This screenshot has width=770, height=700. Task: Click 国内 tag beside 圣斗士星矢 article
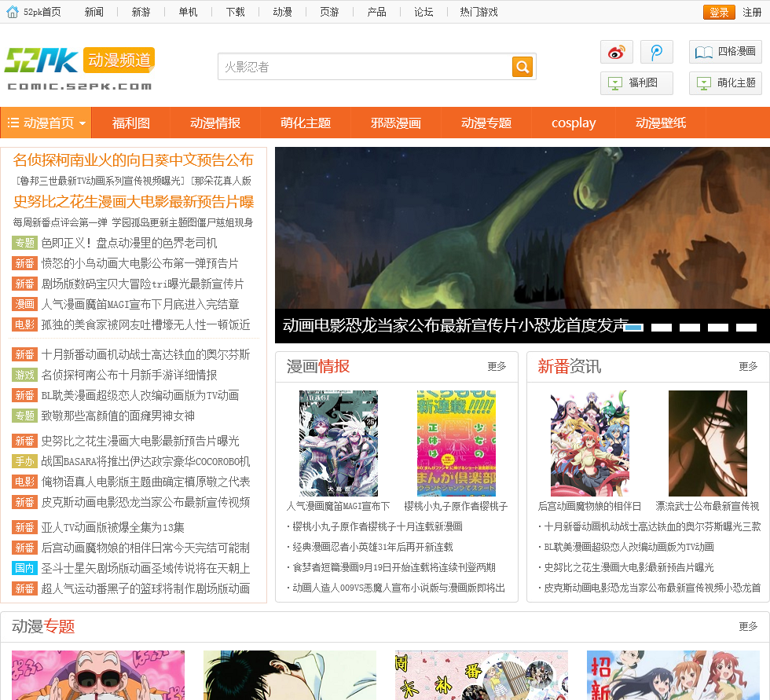[24, 569]
